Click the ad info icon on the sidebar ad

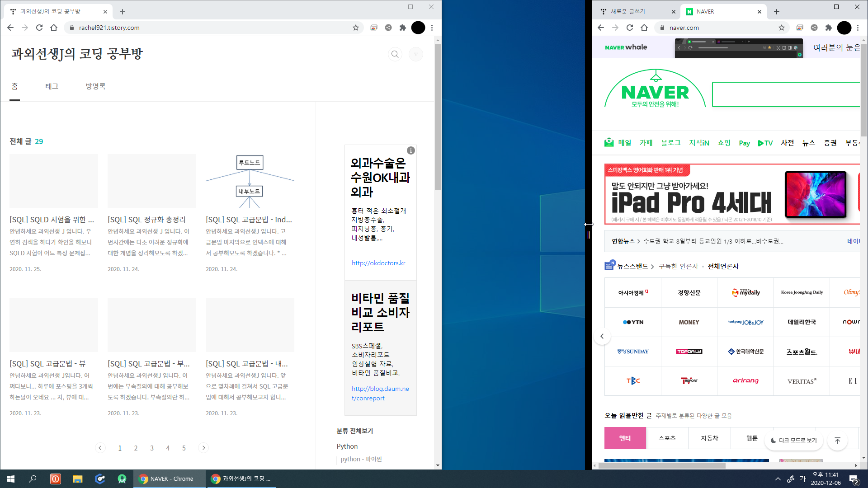410,150
